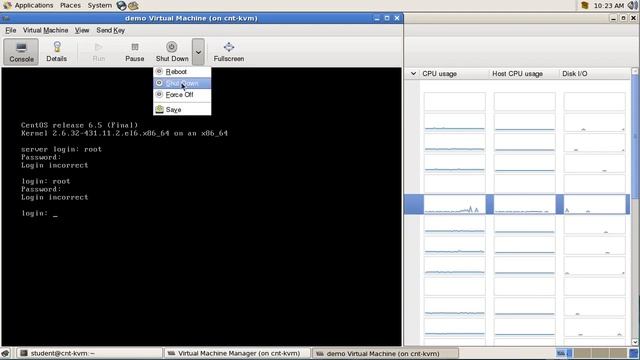Click the highlighted row Disk I/O graph
The width and height of the screenshot is (640, 360).
coord(594,204)
